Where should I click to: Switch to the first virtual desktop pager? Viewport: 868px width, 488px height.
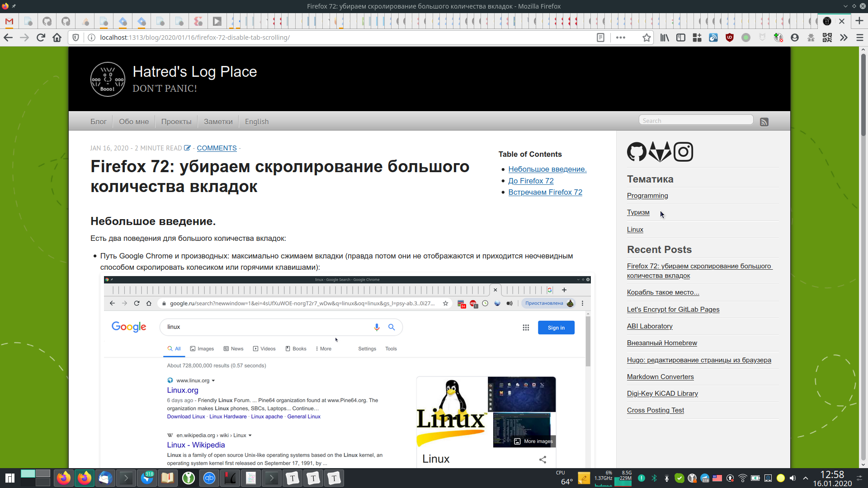28,474
